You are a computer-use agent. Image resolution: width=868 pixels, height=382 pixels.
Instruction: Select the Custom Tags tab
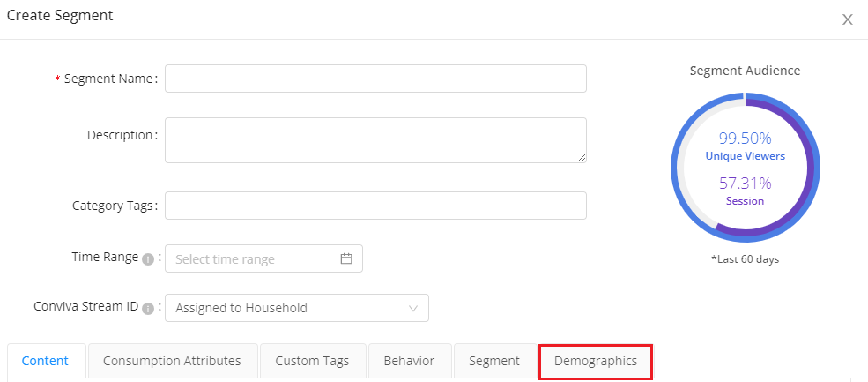click(x=313, y=362)
